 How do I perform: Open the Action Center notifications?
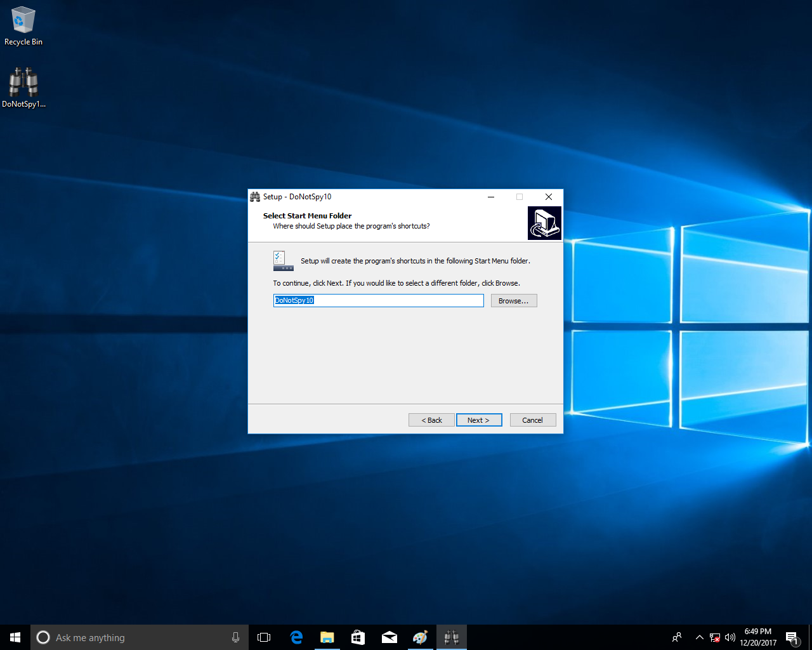coord(792,637)
